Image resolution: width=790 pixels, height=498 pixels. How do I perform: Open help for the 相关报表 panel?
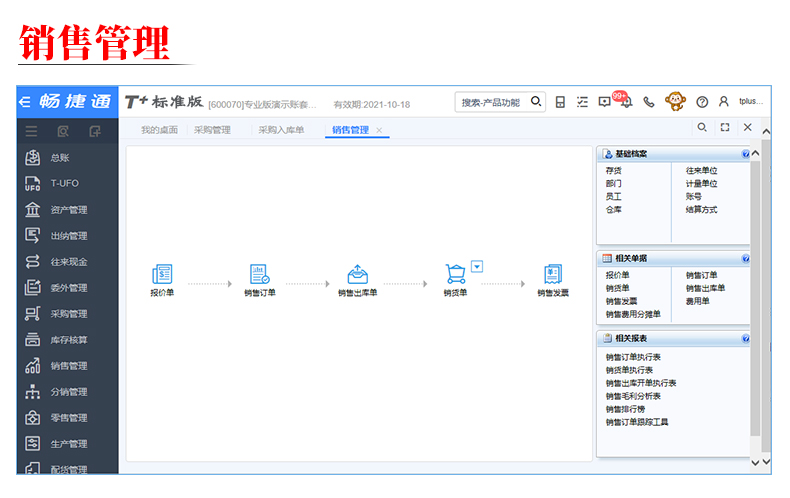coord(745,339)
